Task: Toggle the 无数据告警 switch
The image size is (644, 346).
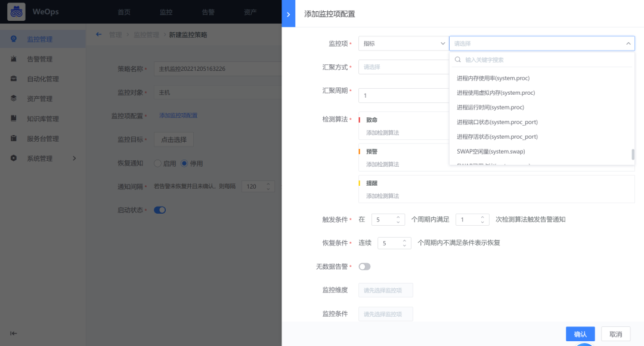Action: [x=364, y=266]
